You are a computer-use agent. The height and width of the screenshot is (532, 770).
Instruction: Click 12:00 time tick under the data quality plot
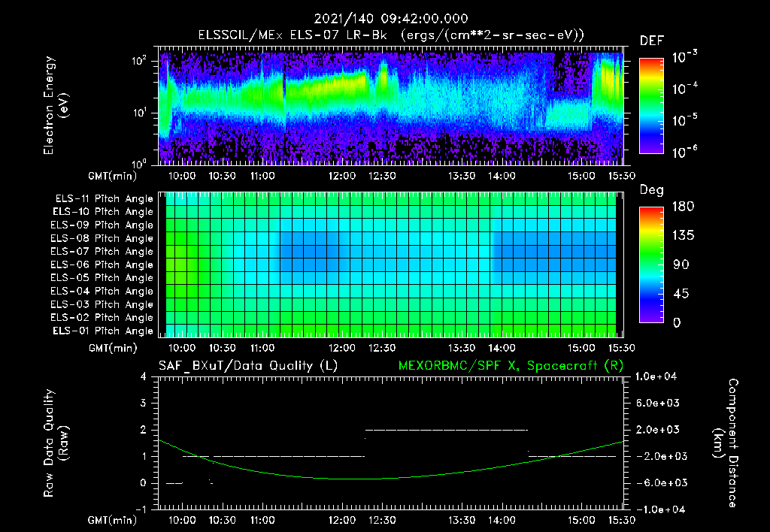(x=342, y=520)
